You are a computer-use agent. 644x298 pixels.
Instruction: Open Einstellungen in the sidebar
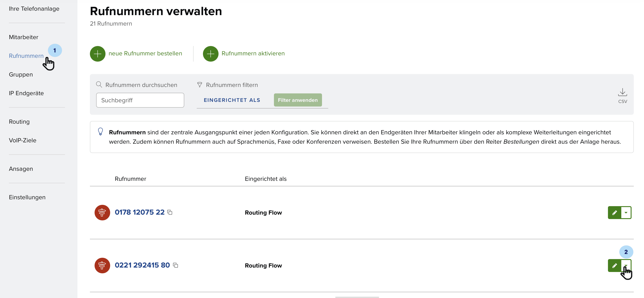pos(27,197)
